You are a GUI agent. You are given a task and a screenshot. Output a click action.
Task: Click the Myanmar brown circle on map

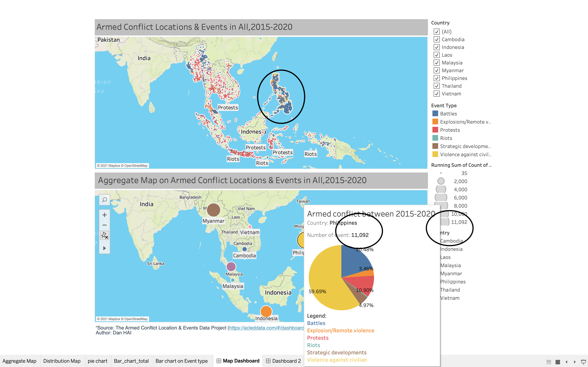213,210
